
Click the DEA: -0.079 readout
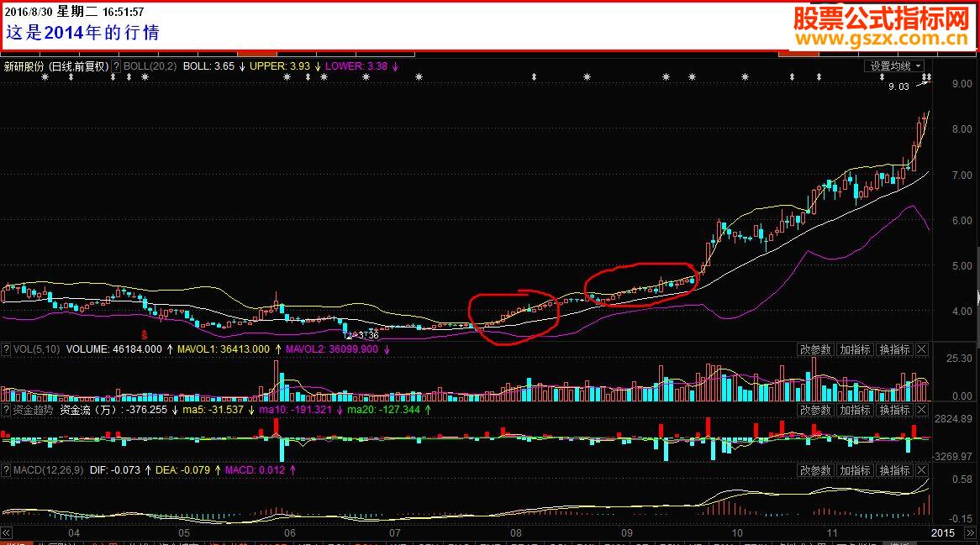[182, 470]
